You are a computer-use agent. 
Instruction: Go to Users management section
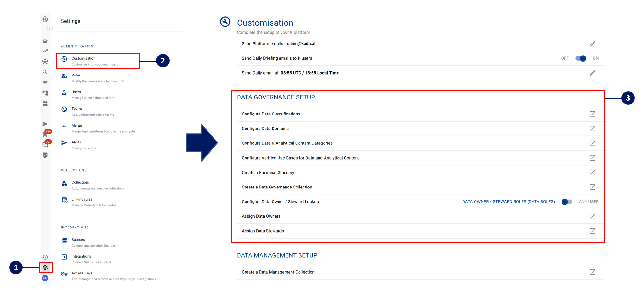(76, 92)
